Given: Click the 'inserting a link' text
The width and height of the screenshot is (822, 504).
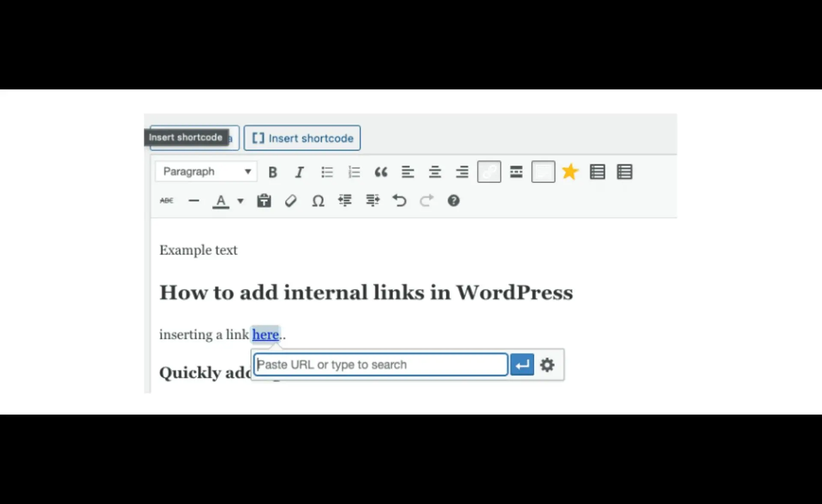Looking at the screenshot, I should pos(204,335).
